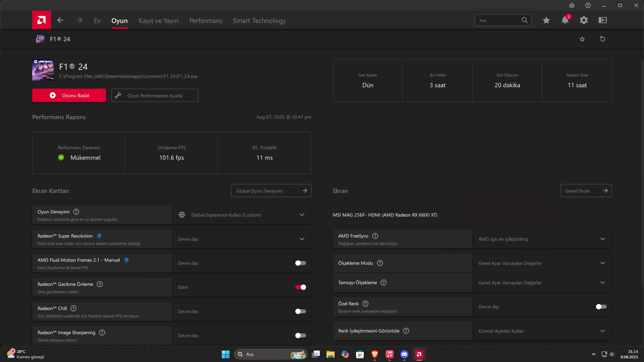Open settings gear icon
This screenshot has height=362, width=644.
584,20
